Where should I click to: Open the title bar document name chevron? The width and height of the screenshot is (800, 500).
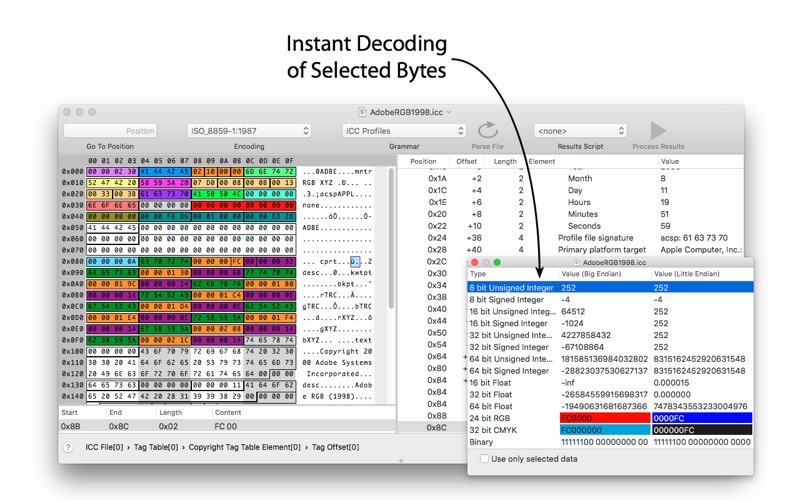tap(449, 112)
